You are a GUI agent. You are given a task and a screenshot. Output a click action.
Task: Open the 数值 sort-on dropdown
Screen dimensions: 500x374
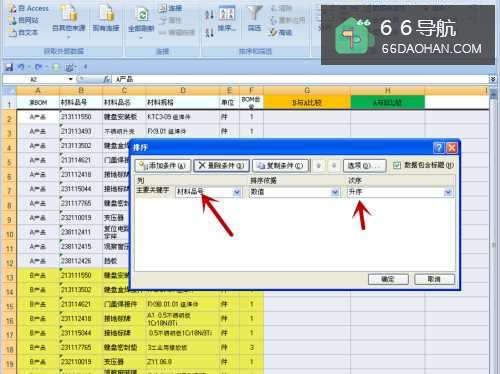[335, 192]
